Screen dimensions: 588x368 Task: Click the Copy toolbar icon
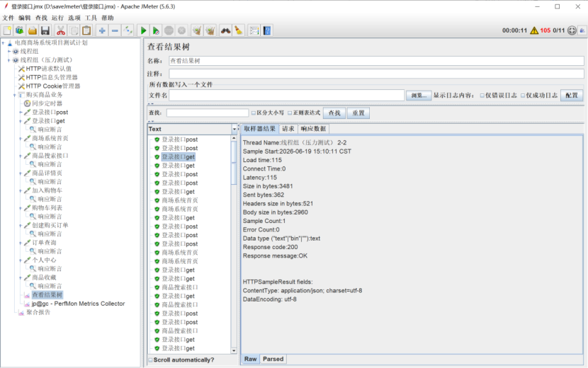click(74, 30)
